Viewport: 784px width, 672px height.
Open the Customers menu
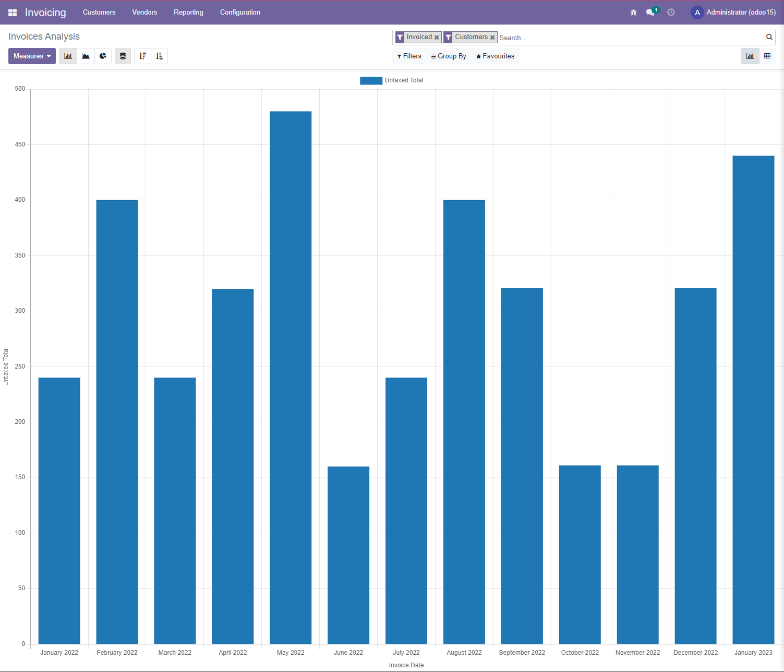99,13
